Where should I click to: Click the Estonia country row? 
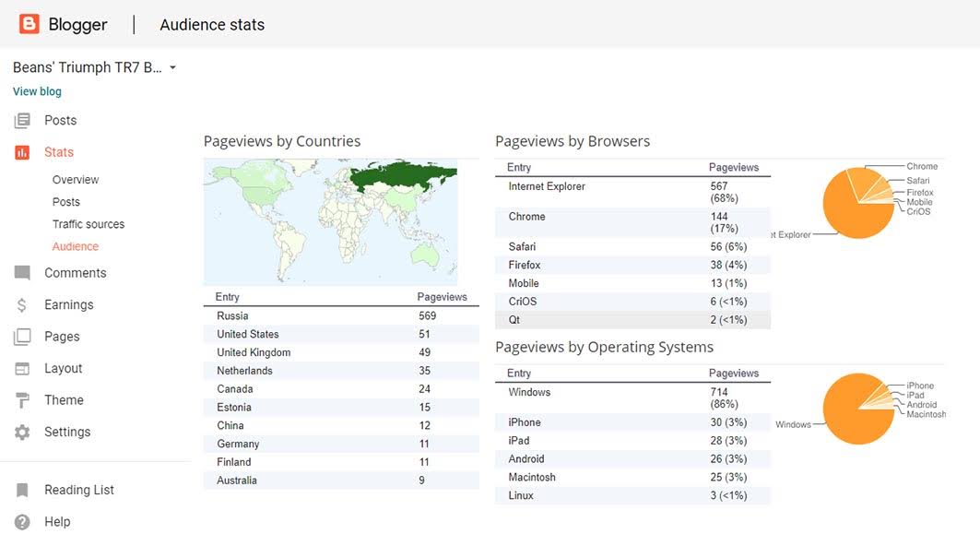[341, 407]
